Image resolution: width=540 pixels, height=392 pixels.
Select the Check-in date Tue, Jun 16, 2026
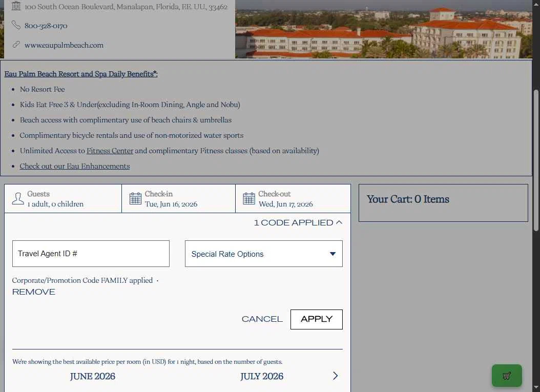pos(178,199)
